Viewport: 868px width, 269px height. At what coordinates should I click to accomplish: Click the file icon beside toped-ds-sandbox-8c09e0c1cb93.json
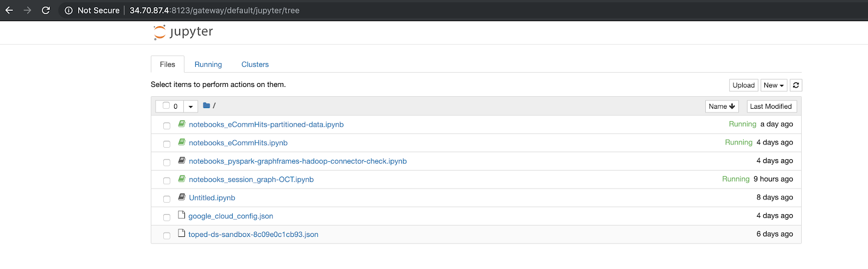click(x=182, y=234)
